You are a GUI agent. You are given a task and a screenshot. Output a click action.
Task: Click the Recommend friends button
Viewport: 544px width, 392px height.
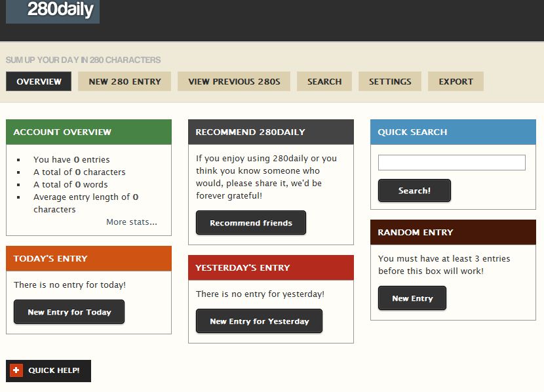[251, 223]
